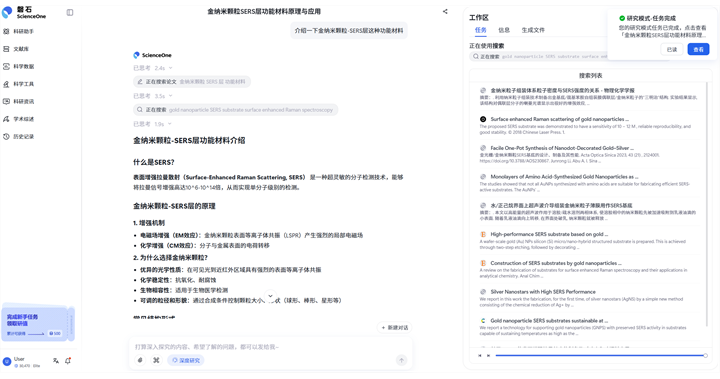This screenshot has height=379, width=720.
Task: Dismiss the notification with 已读
Action: 672,49
